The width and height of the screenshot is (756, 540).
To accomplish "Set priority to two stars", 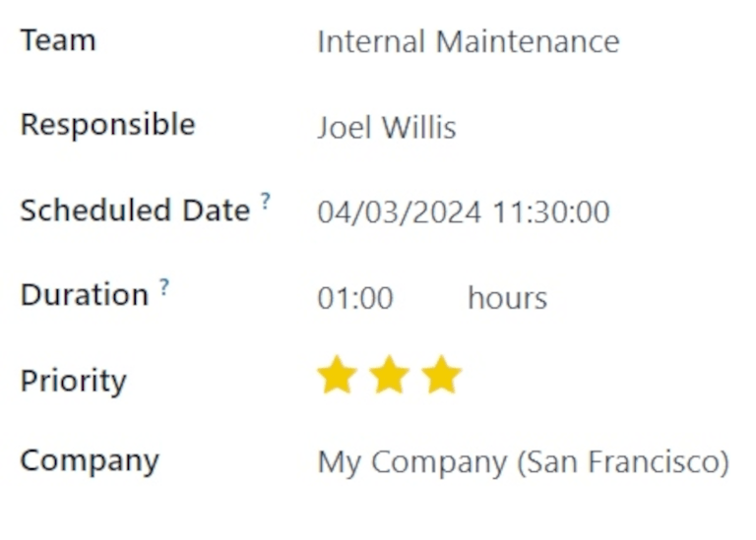I will [x=389, y=376].
